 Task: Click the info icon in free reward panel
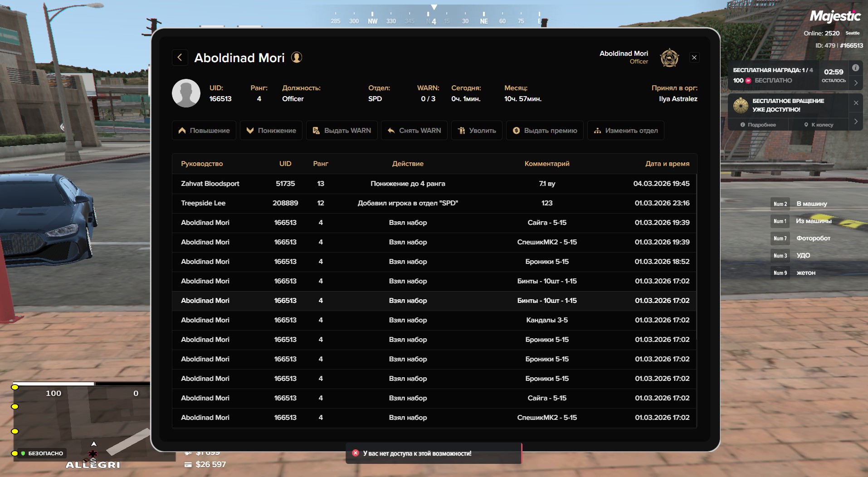[855, 68]
